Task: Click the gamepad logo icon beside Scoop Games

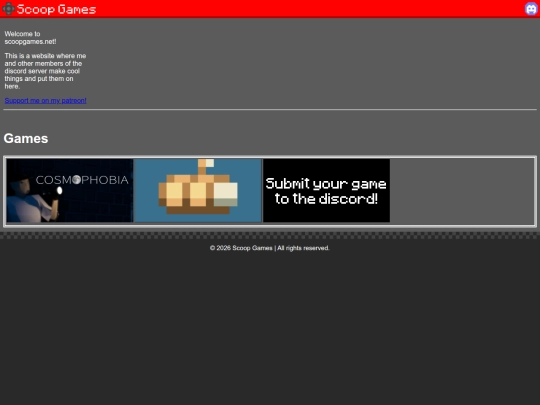Action: pyautogui.click(x=8, y=9)
